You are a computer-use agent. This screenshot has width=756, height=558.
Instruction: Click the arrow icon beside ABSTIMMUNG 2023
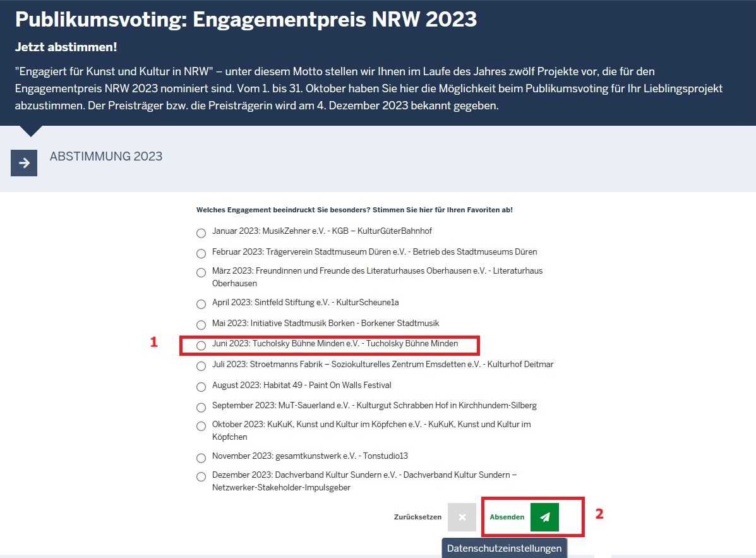[x=24, y=163]
